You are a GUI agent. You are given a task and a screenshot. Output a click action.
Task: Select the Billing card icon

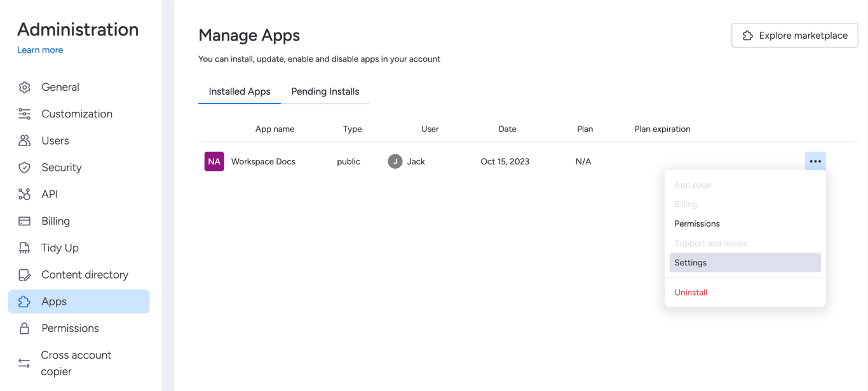pyautogui.click(x=24, y=221)
